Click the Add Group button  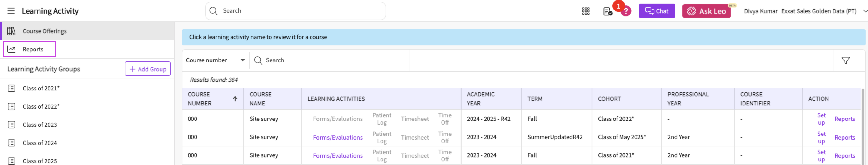148,69
